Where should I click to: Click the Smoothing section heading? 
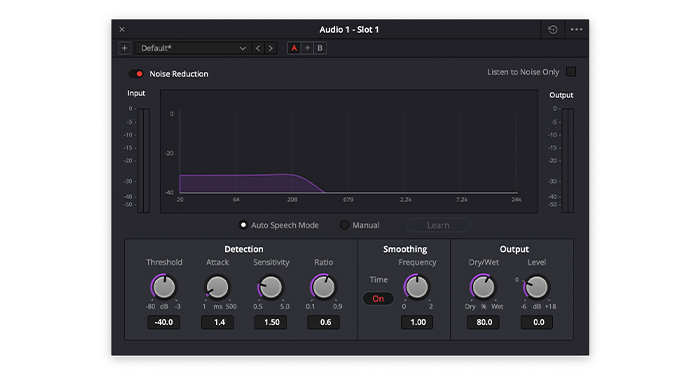pos(405,249)
